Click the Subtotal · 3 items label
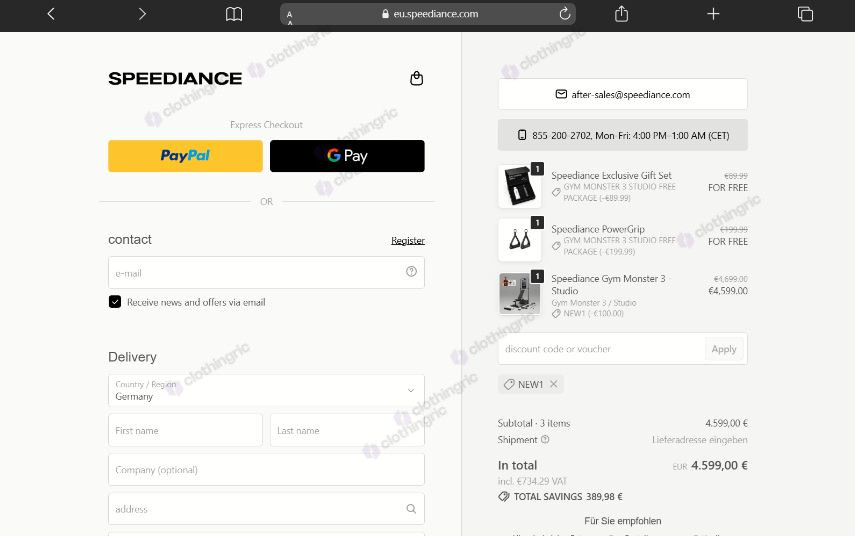 pos(534,423)
